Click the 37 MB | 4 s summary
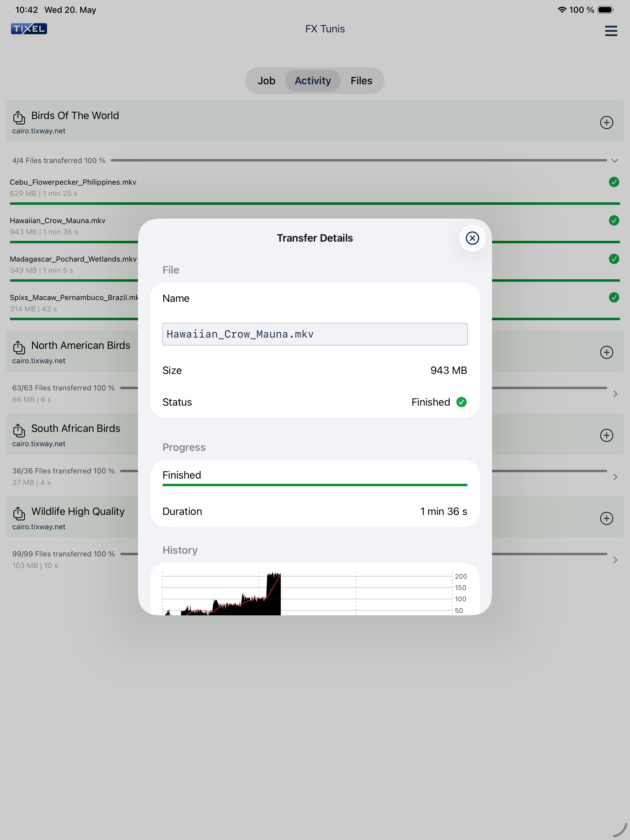Image resolution: width=630 pixels, height=840 pixels. click(x=31, y=482)
